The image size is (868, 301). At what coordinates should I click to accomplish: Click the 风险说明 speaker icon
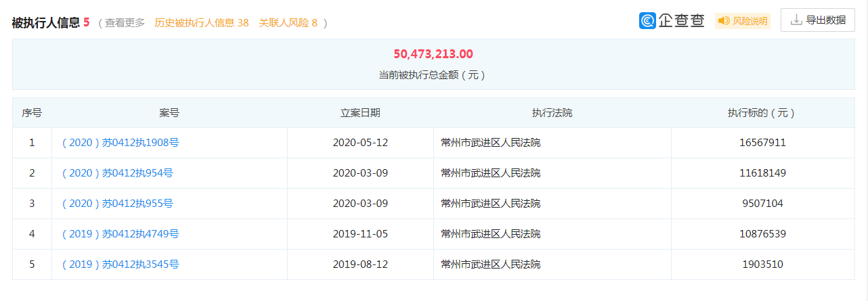point(724,21)
